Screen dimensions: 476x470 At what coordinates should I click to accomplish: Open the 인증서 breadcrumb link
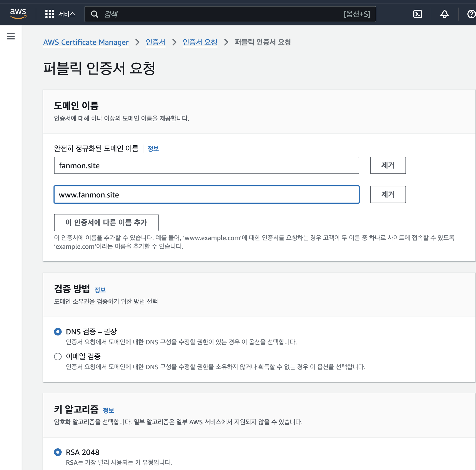pos(156,42)
